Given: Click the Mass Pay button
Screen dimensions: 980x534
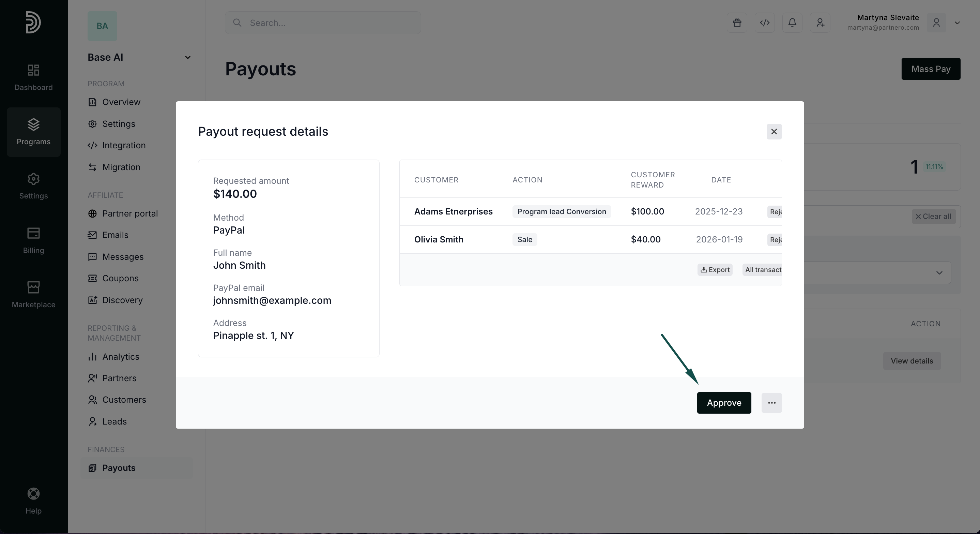Looking at the screenshot, I should tap(931, 69).
